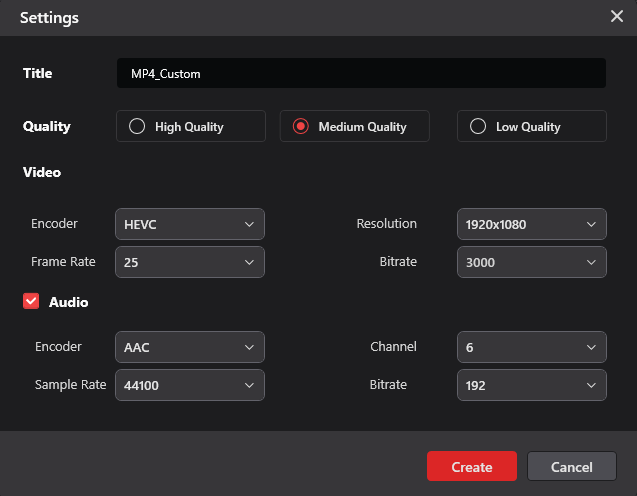Click the Create button

pos(472,466)
